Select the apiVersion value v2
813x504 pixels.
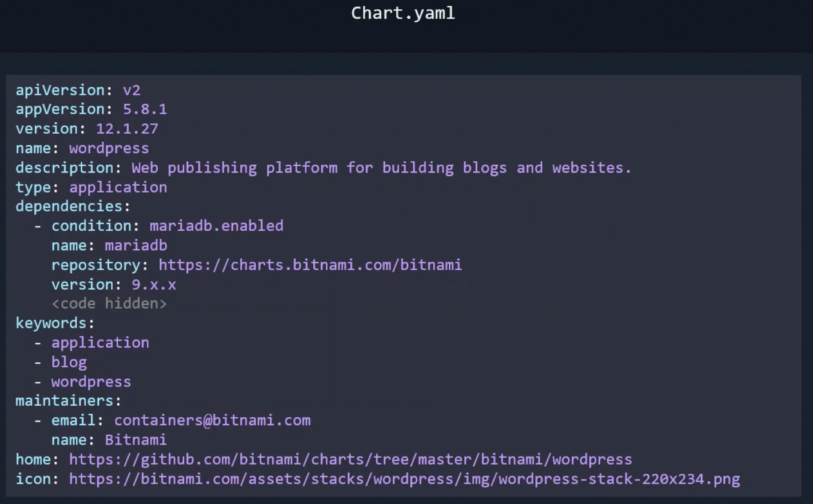pyautogui.click(x=131, y=90)
